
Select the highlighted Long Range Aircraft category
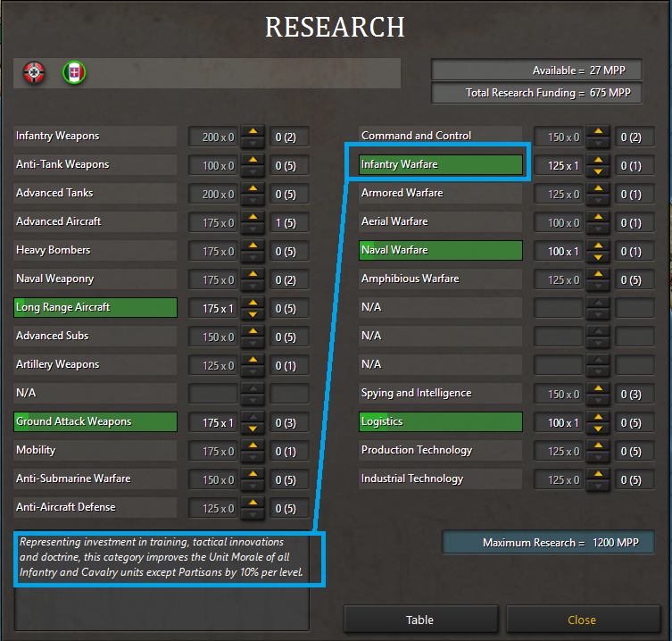pyautogui.click(x=95, y=307)
